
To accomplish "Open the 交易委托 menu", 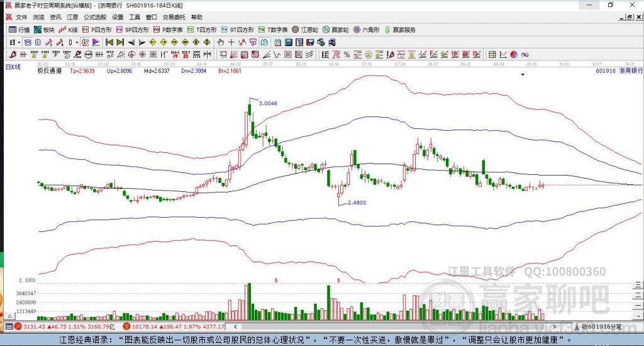I will click(174, 17).
